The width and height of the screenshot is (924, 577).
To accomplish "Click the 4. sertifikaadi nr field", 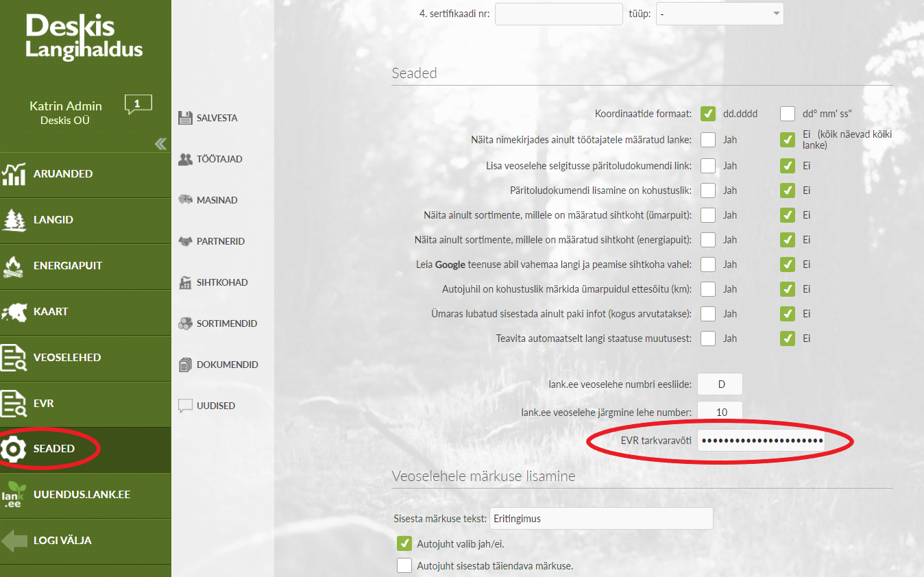I will pyautogui.click(x=559, y=14).
